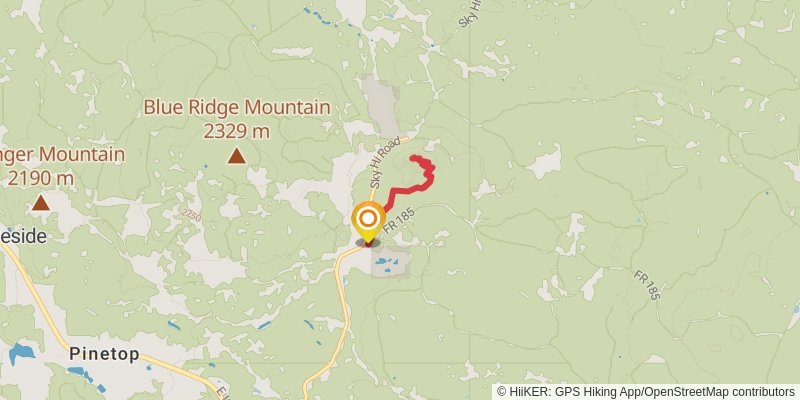The height and width of the screenshot is (400, 800).
Task: Click the Pinetop town label
Action: click(x=104, y=354)
